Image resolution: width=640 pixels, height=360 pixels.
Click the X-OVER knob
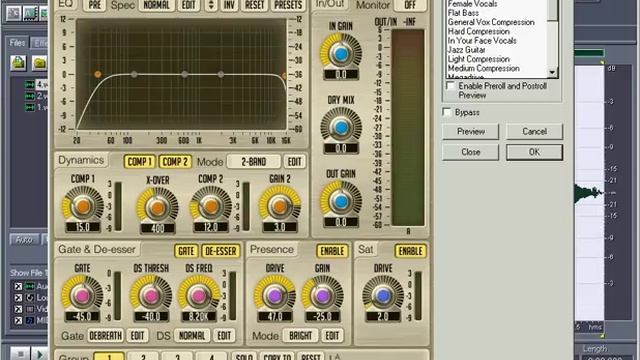[x=157, y=207]
